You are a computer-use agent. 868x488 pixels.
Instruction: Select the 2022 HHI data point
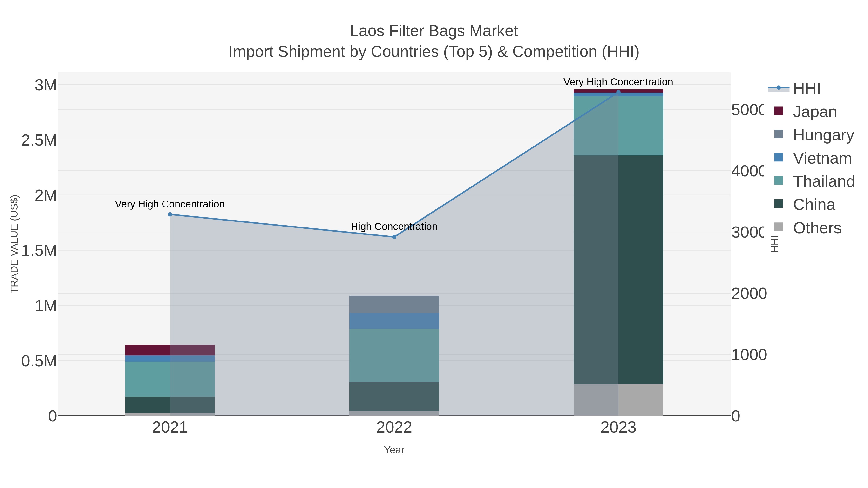pyautogui.click(x=394, y=237)
